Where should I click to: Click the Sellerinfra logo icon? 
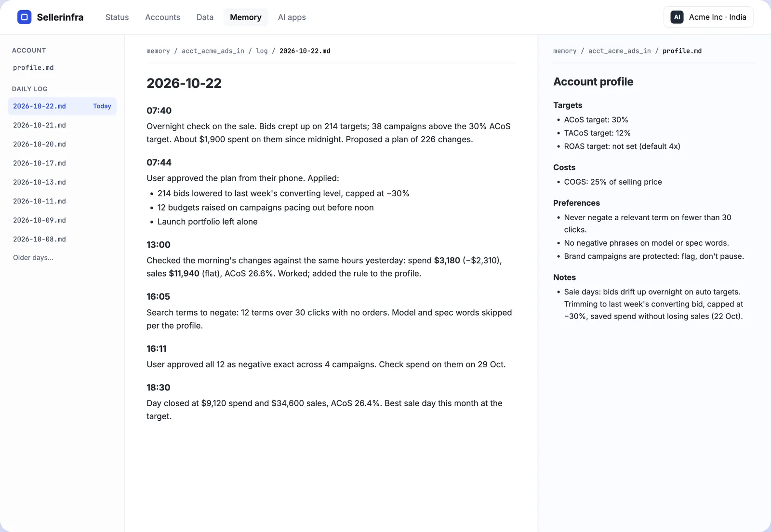point(25,17)
